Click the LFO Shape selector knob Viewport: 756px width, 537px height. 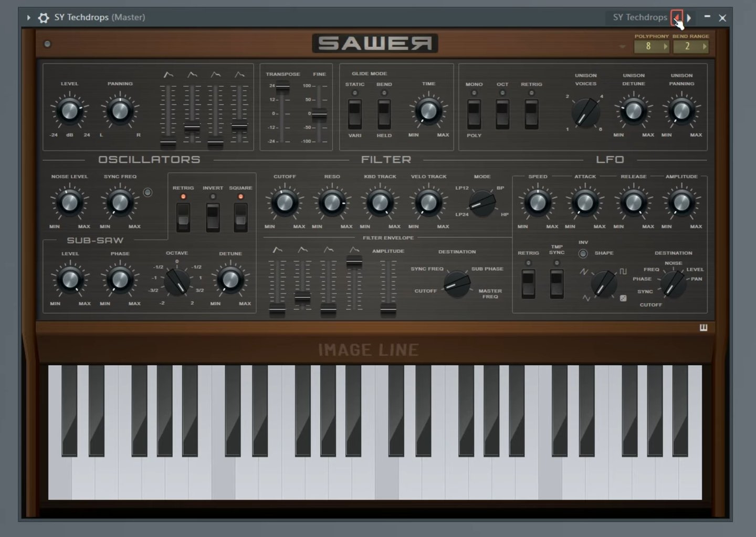tap(604, 284)
